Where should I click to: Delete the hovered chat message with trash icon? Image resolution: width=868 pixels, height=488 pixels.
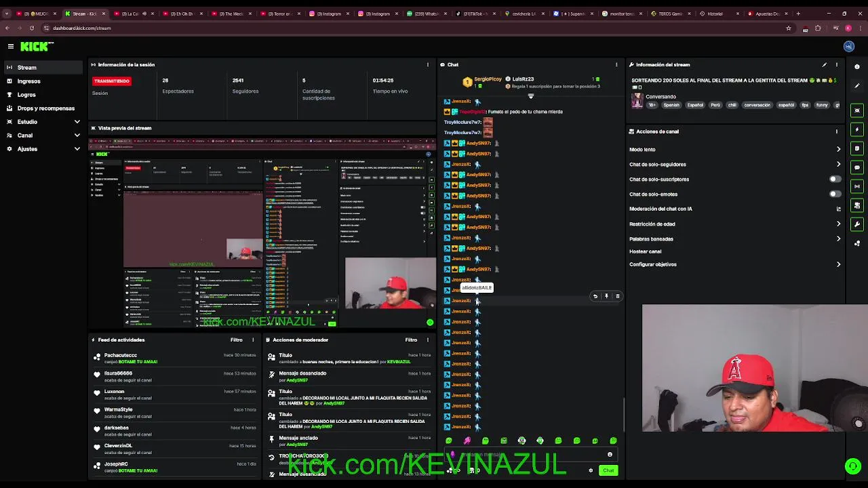[x=617, y=296]
